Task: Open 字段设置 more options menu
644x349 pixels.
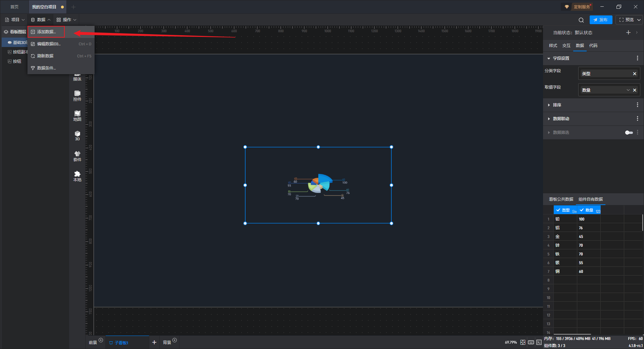Action: pos(637,58)
